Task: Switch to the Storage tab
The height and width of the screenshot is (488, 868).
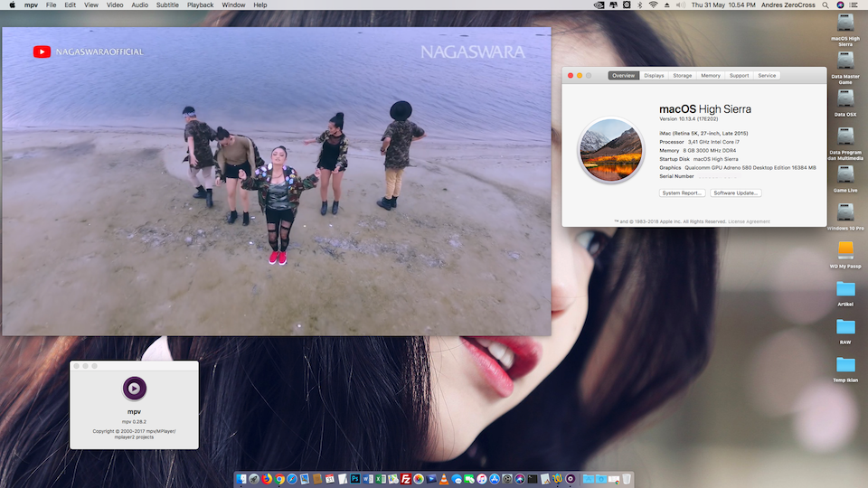Action: pos(682,75)
